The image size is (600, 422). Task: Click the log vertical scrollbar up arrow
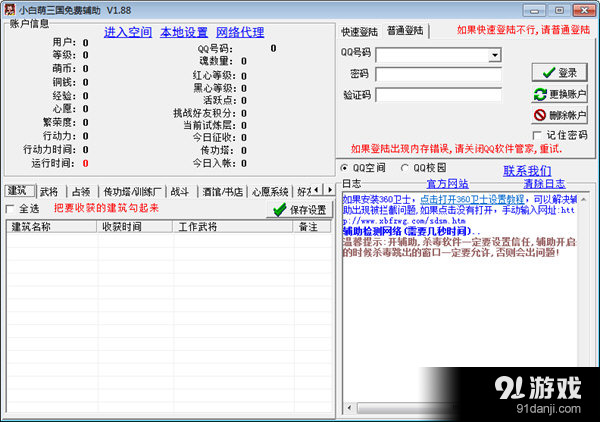(583, 199)
